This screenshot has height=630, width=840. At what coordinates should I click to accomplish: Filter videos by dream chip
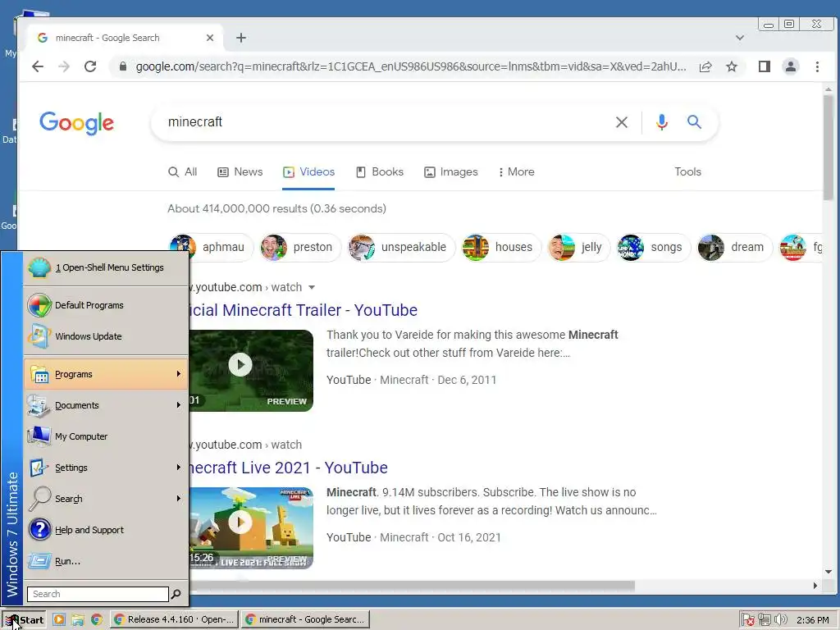click(734, 248)
